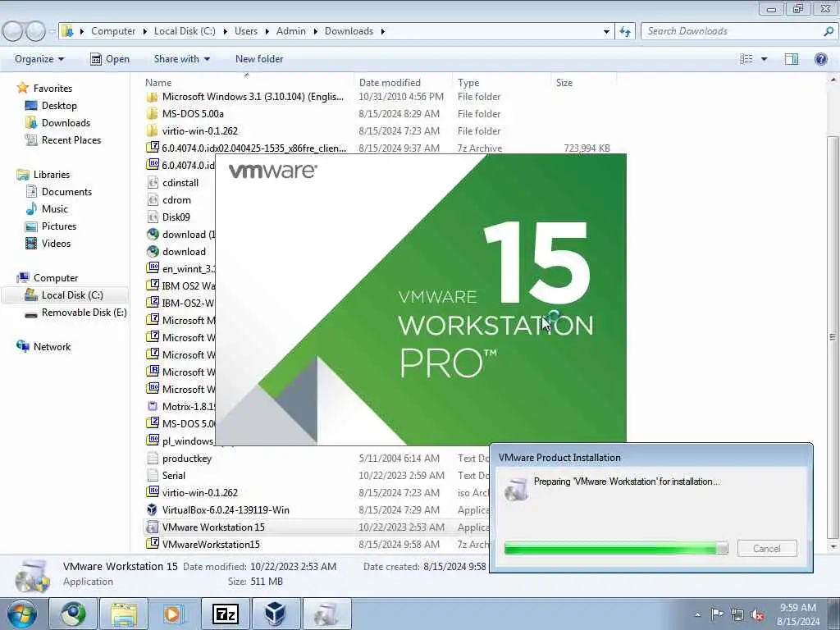Switch to VirtualBox taskbar icon
This screenshot has width=840, height=630.
tap(275, 614)
